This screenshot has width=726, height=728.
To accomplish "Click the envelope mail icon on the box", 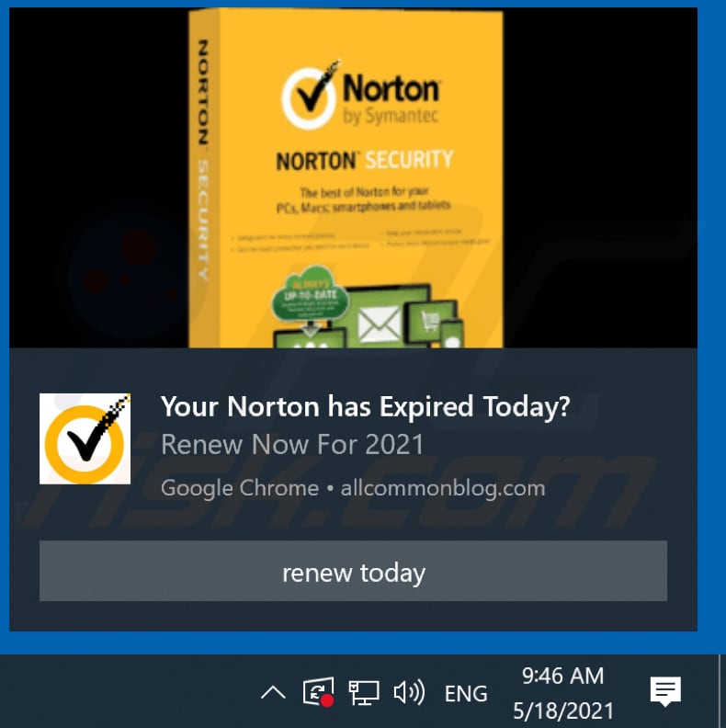I will (380, 324).
